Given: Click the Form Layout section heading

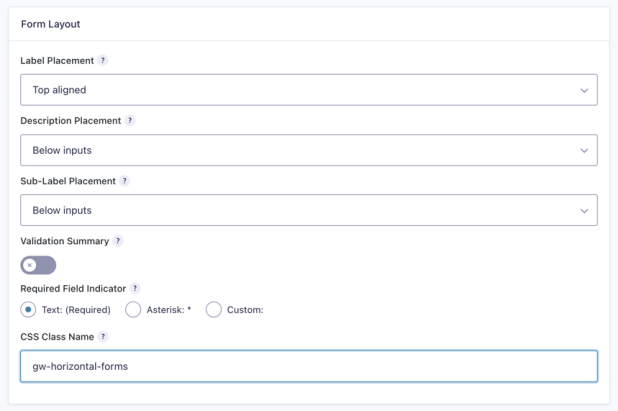Looking at the screenshot, I should coord(50,24).
